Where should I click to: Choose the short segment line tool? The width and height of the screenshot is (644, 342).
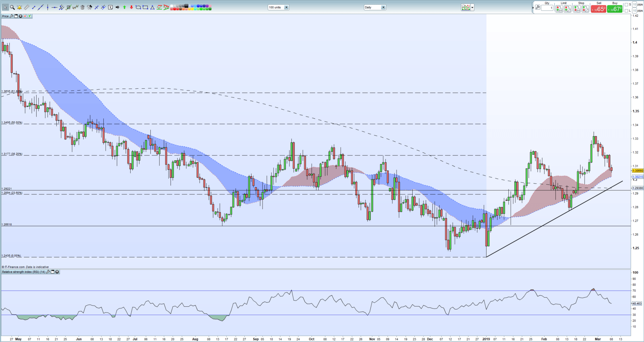click(x=34, y=7)
